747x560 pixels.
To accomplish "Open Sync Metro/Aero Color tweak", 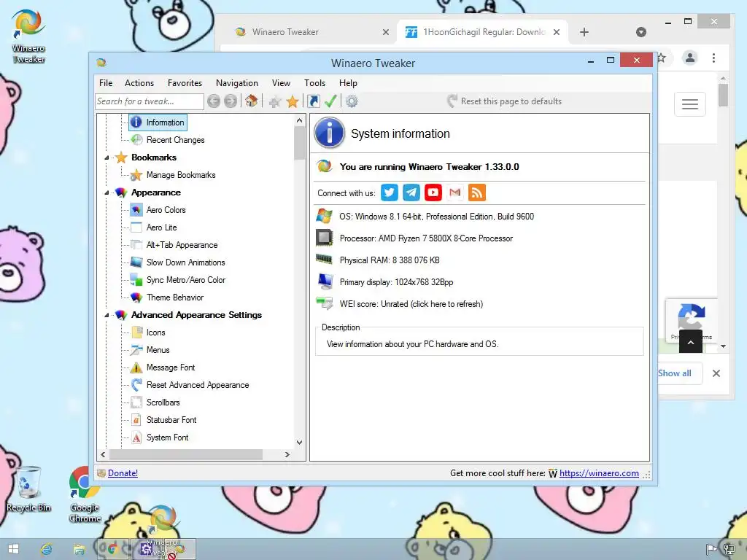I will click(x=186, y=280).
